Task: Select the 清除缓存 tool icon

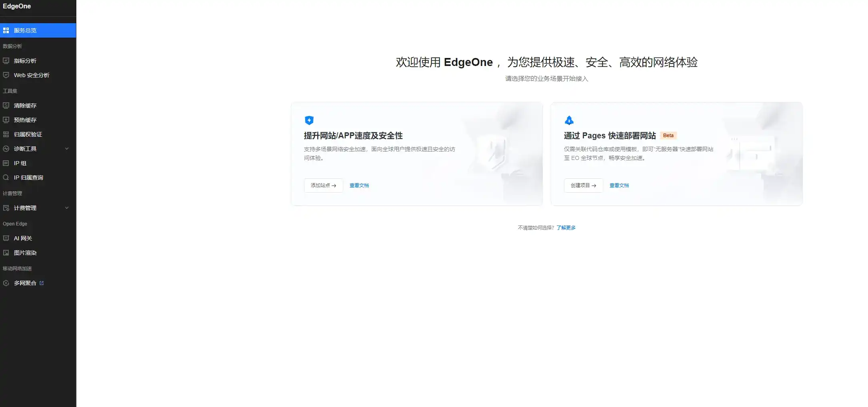Action: tap(6, 105)
